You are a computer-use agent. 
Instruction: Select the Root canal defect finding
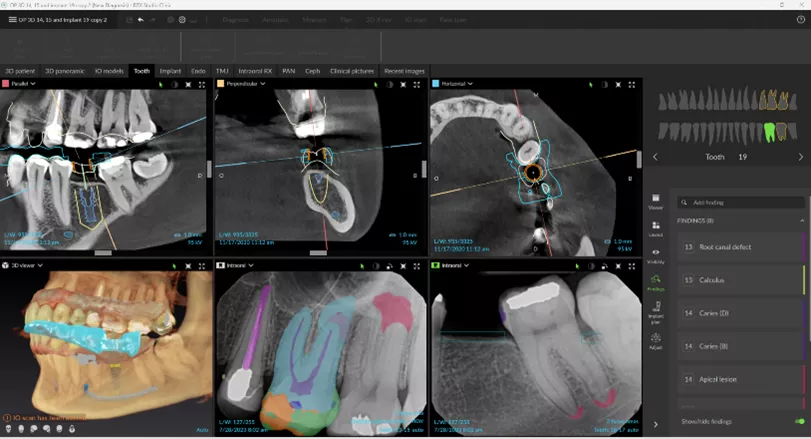(738, 247)
